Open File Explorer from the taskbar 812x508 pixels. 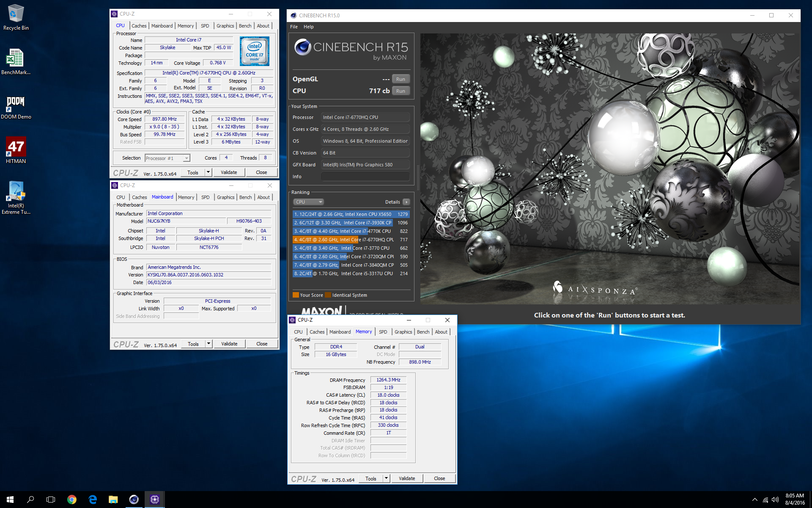click(113, 500)
